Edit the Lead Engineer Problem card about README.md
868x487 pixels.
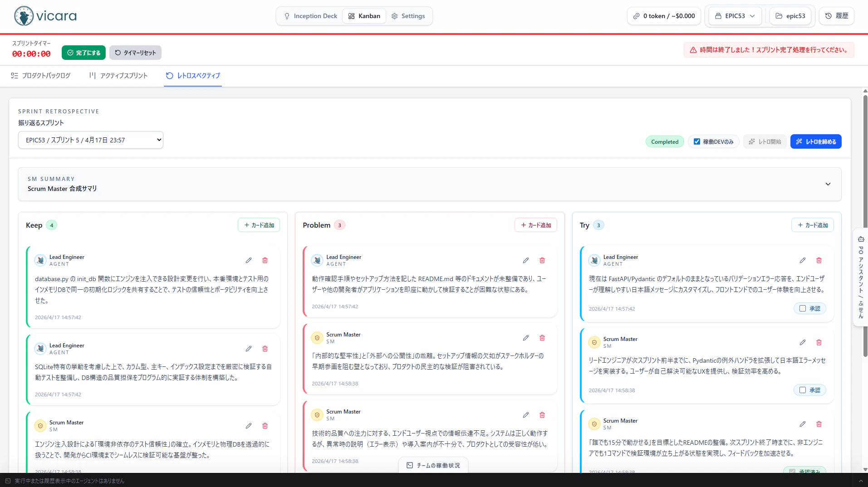pyautogui.click(x=526, y=260)
